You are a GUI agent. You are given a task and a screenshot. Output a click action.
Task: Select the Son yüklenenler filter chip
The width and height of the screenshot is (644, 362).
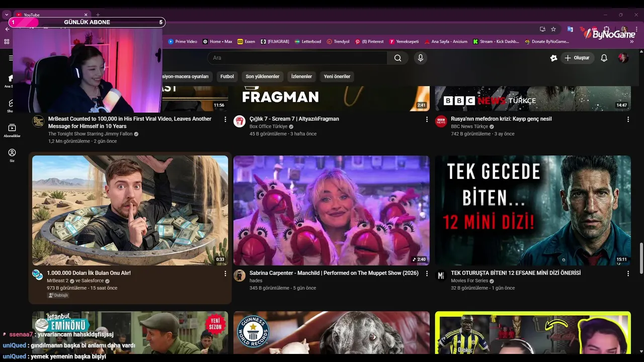(262, 76)
